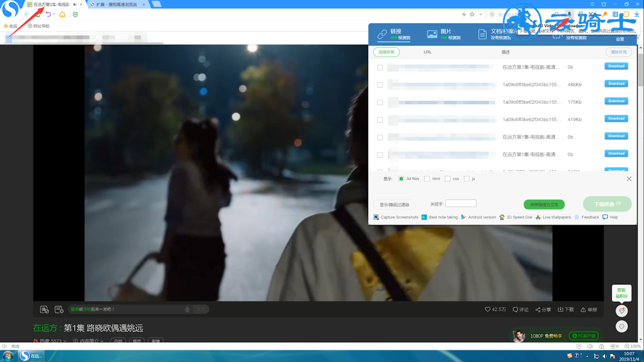Download the 419Kb file

[x=616, y=119]
